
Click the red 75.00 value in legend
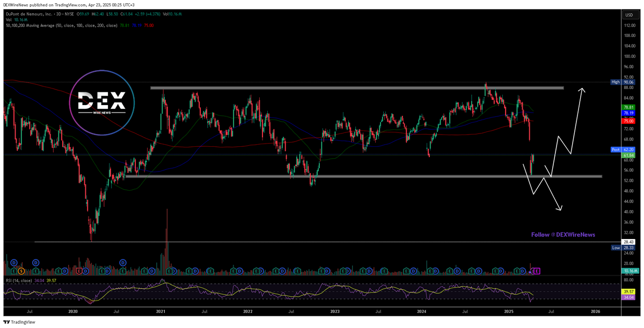pos(149,25)
